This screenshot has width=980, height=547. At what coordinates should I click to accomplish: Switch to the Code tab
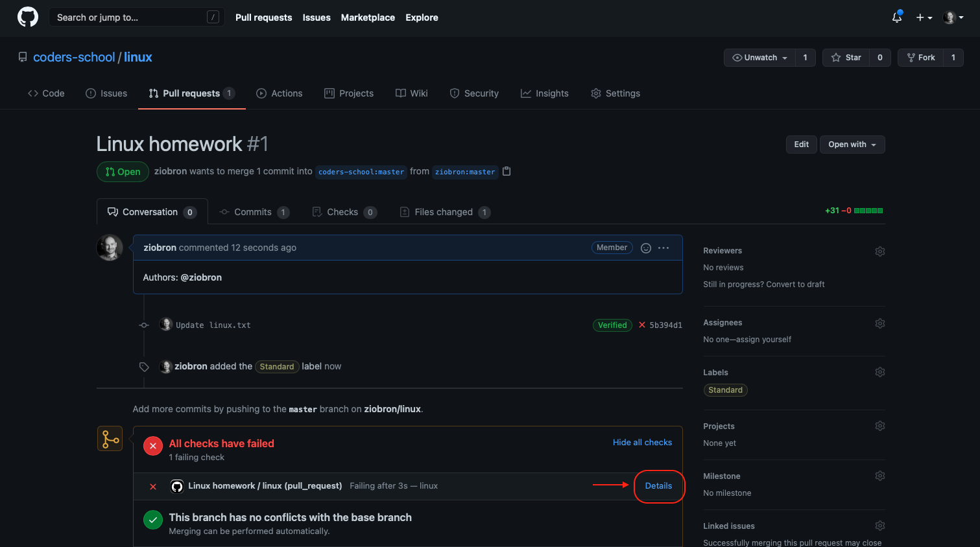click(46, 93)
